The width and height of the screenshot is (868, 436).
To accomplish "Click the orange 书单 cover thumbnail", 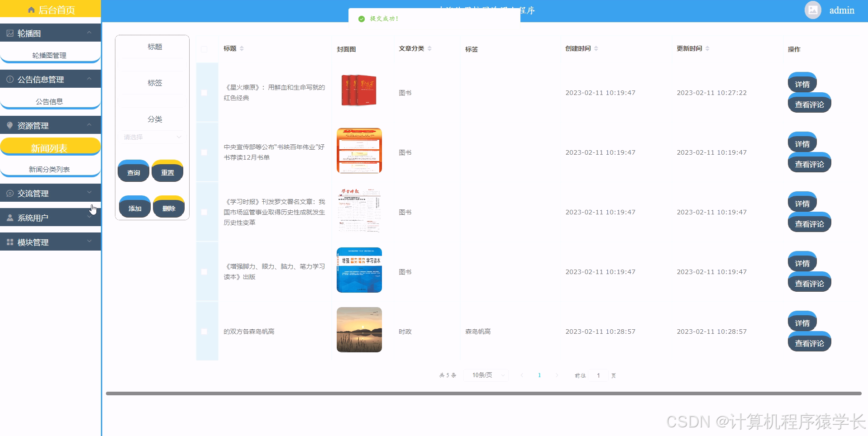I will (359, 151).
